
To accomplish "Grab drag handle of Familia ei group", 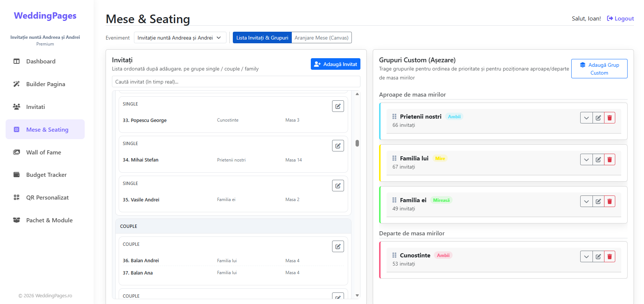I will click(394, 200).
